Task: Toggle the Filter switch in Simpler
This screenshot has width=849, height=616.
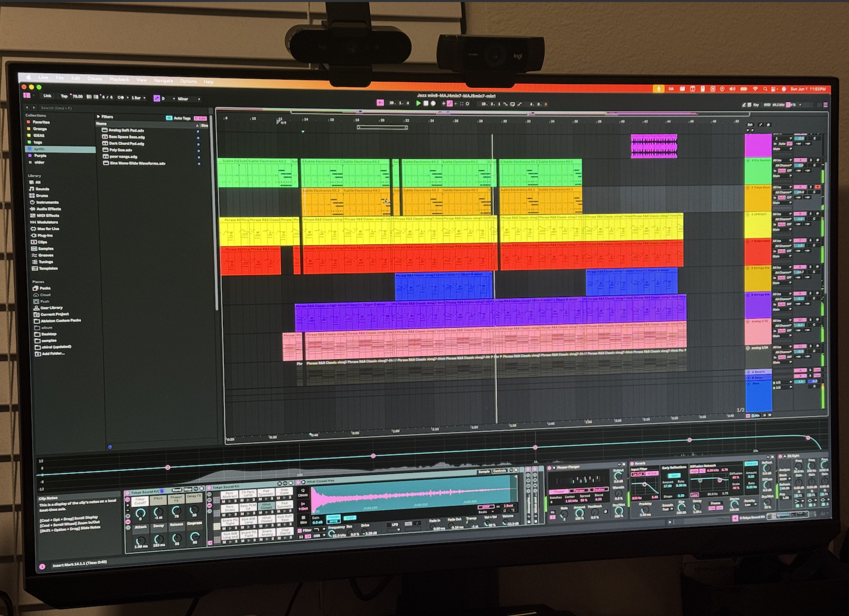Action: pyautogui.click(x=300, y=530)
